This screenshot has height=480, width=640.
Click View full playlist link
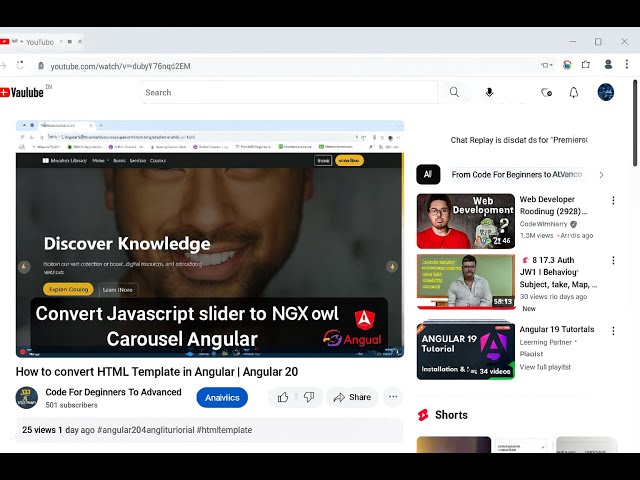[545, 367]
